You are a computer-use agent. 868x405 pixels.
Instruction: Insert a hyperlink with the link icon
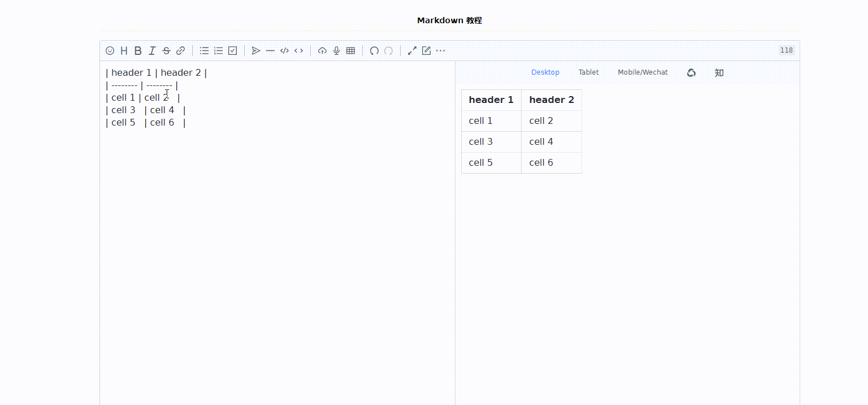tap(180, 51)
